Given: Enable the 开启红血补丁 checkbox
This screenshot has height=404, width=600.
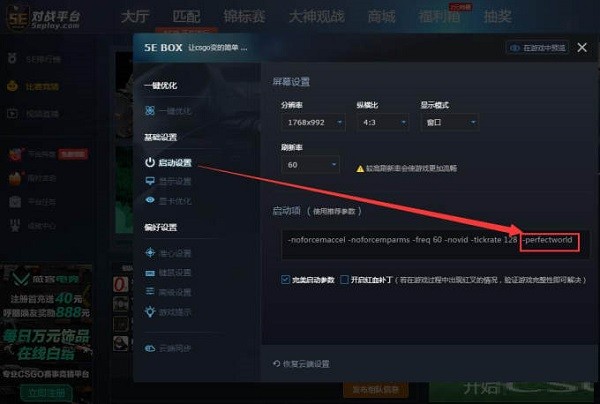Looking at the screenshot, I should [x=344, y=280].
